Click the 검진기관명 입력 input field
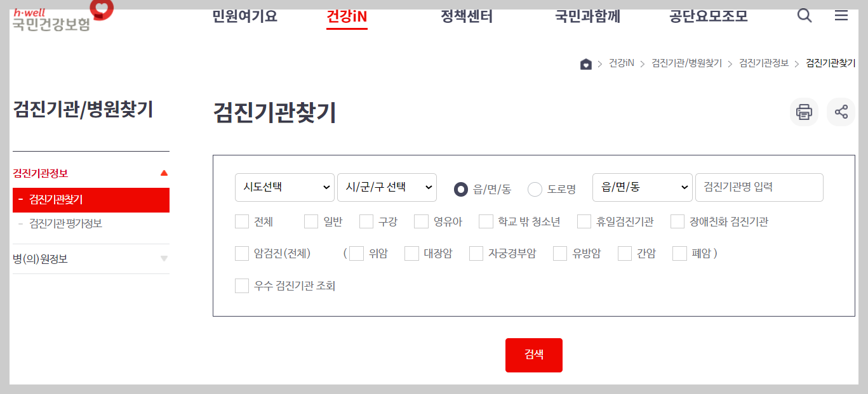Screen dimensions: 868x394 [x=759, y=187]
